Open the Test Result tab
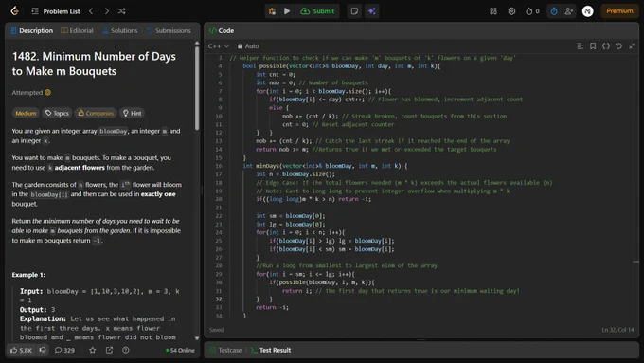Image resolution: width=644 pixels, height=363 pixels. 271,351
